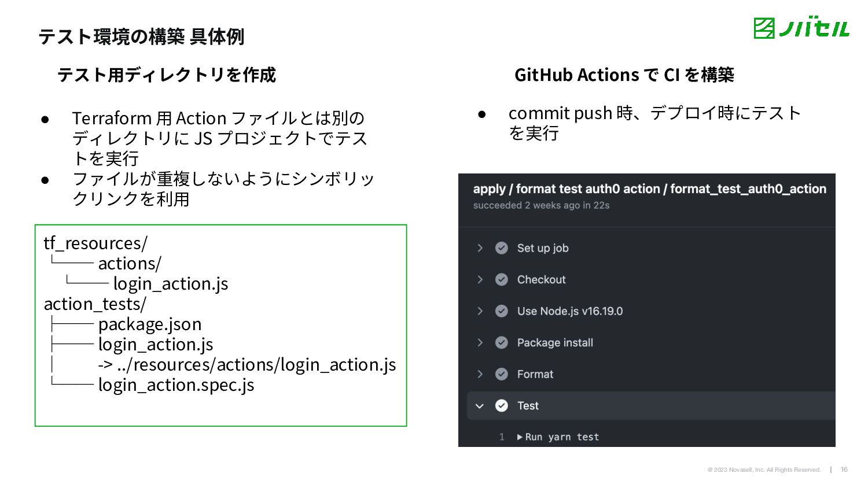Expand the Checkout step chevron
868x488 pixels.
pyautogui.click(x=480, y=280)
